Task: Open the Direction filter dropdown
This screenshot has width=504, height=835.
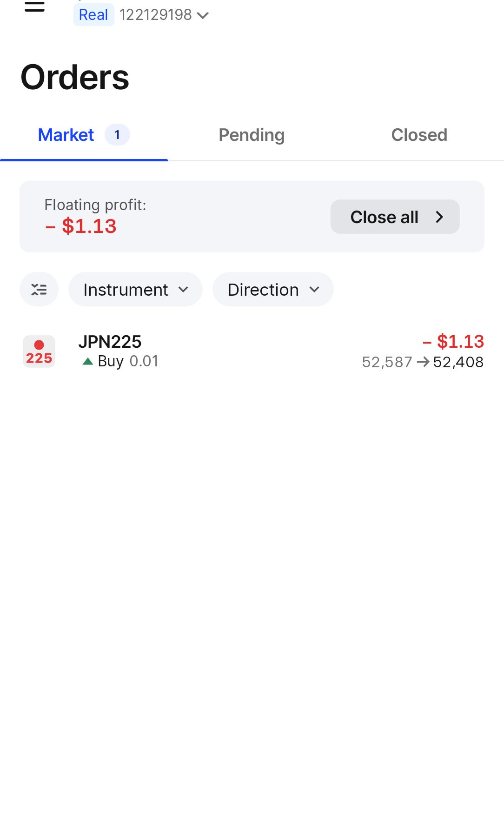Action: [272, 290]
